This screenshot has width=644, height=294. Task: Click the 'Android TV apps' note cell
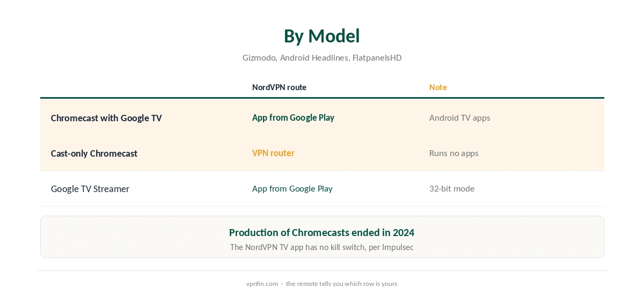point(459,118)
